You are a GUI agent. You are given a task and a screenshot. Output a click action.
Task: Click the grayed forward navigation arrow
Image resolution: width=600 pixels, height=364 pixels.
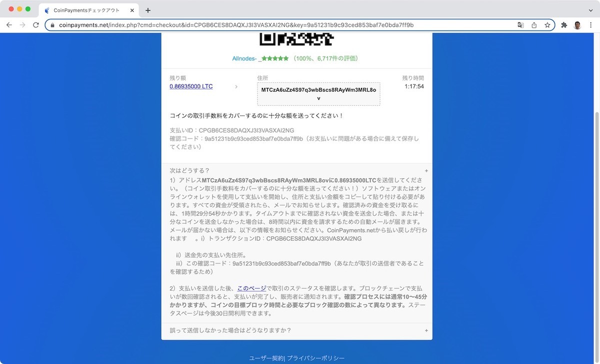tap(21, 25)
